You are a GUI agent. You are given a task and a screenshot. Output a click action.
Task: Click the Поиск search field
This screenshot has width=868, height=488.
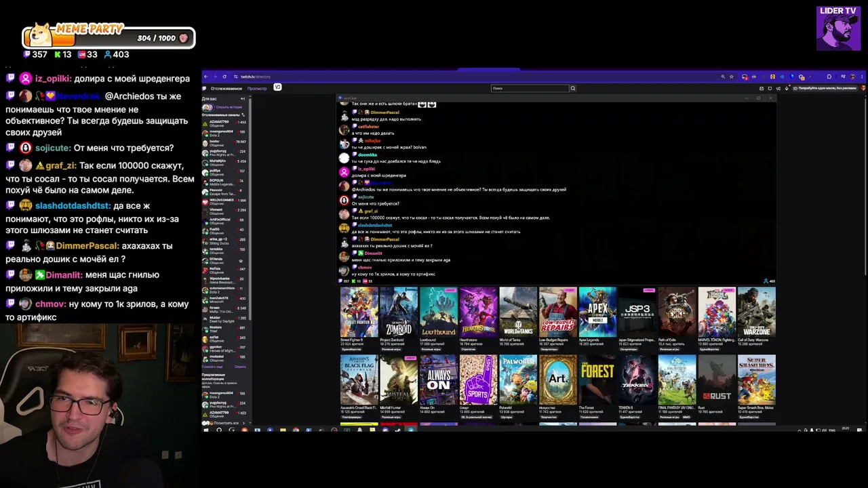tap(530, 88)
